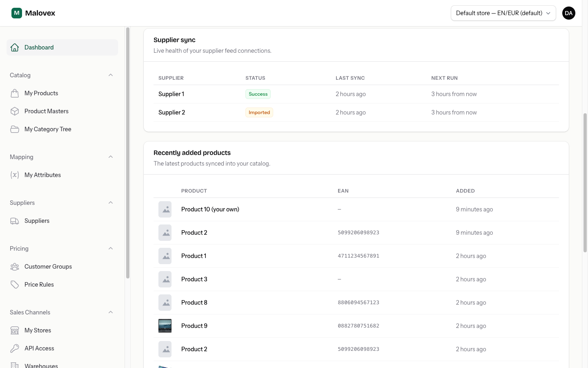588x368 pixels.
Task: Open Product Masters page
Action: (62, 111)
